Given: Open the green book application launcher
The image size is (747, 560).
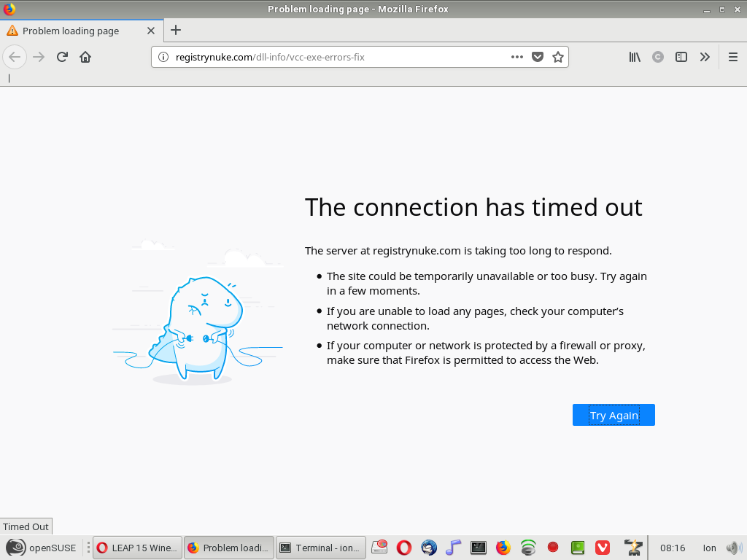Looking at the screenshot, I should 578,548.
